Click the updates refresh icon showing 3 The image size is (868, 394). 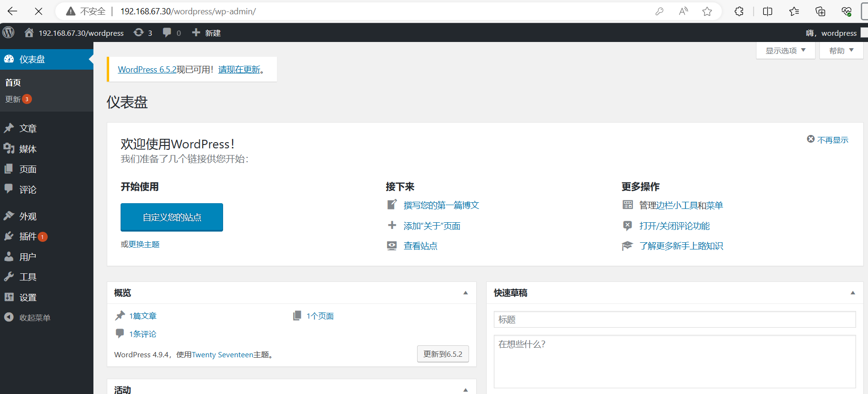[x=139, y=32]
